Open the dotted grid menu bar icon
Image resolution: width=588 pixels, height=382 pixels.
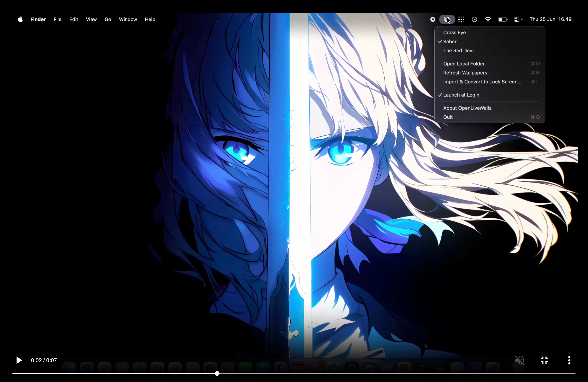(x=461, y=19)
